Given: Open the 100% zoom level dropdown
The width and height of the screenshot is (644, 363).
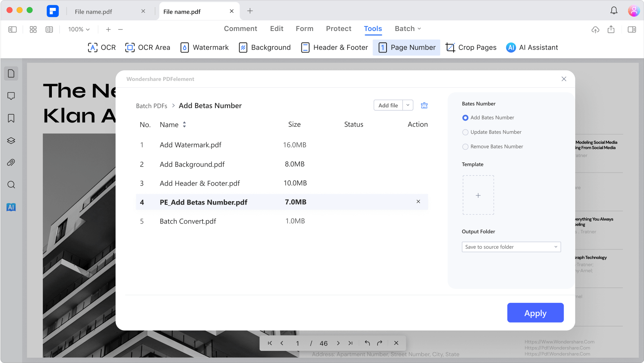Looking at the screenshot, I should point(79,29).
